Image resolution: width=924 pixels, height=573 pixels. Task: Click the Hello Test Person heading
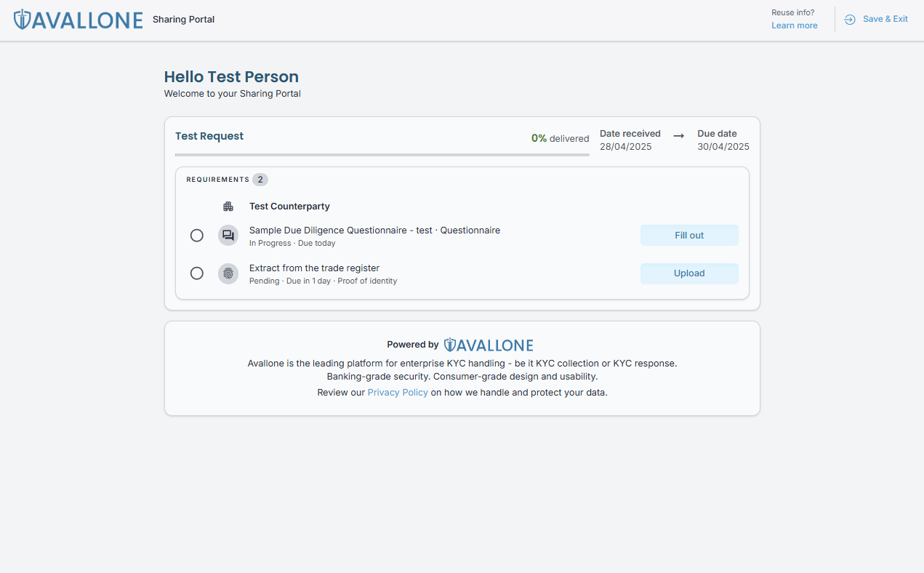(231, 77)
